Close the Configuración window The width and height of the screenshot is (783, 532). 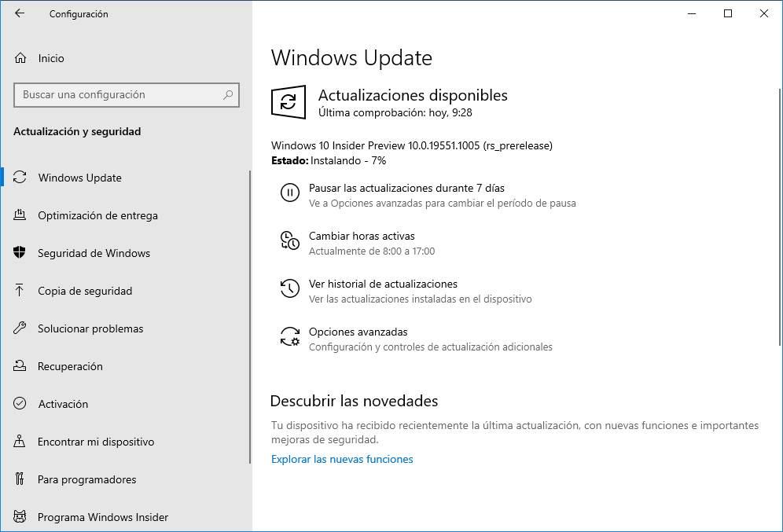764,13
